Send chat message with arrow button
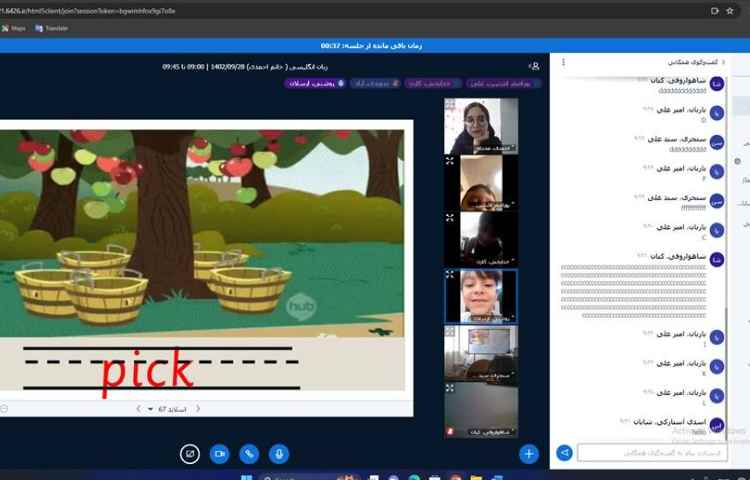The image size is (750, 480). (564, 453)
